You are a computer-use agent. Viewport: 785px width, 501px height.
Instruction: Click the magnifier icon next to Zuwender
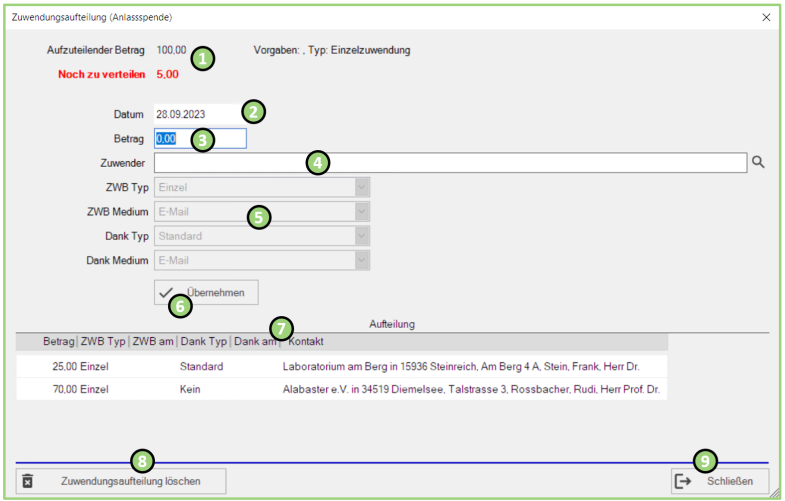tap(758, 162)
